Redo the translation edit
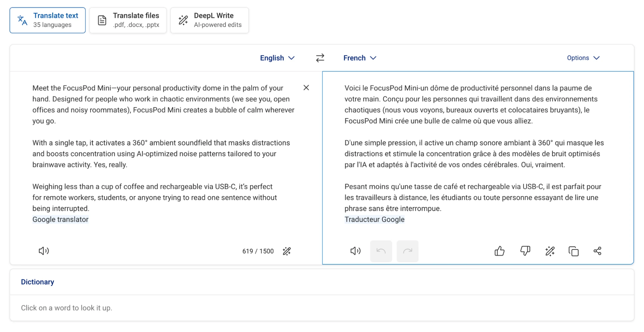The width and height of the screenshot is (644, 332). 407,251
